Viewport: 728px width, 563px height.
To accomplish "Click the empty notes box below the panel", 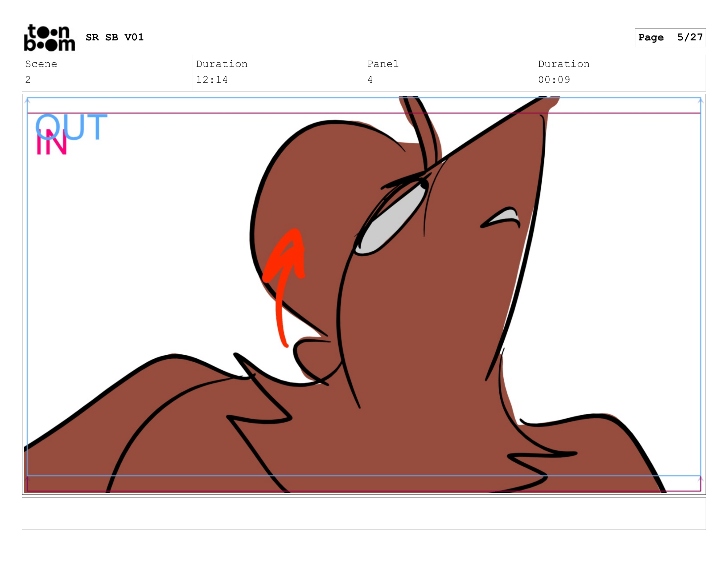I will pos(364,513).
